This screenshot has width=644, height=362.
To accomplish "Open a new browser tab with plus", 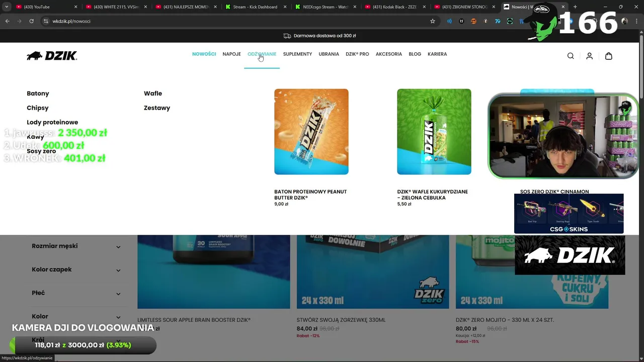I will [x=575, y=7].
